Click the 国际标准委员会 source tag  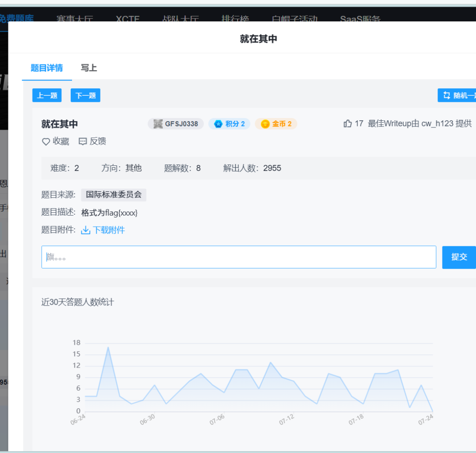point(114,195)
